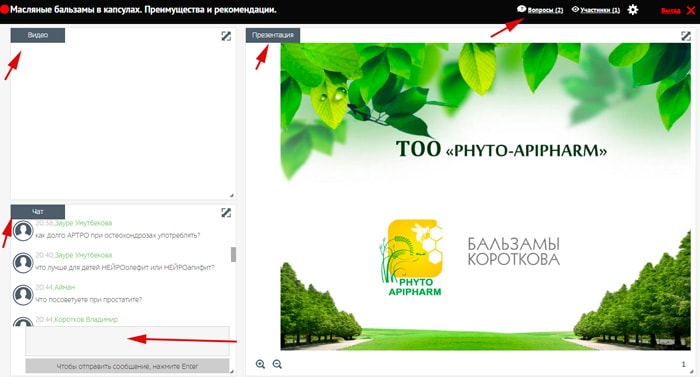This screenshot has width=700, height=377.
Task: Select the Видео panel tab
Action: pyautogui.click(x=38, y=35)
